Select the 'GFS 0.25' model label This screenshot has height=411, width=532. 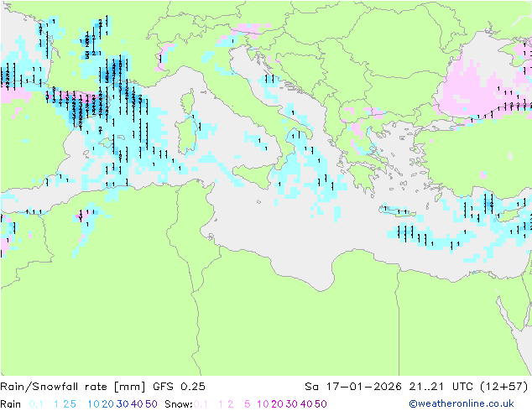(x=179, y=387)
